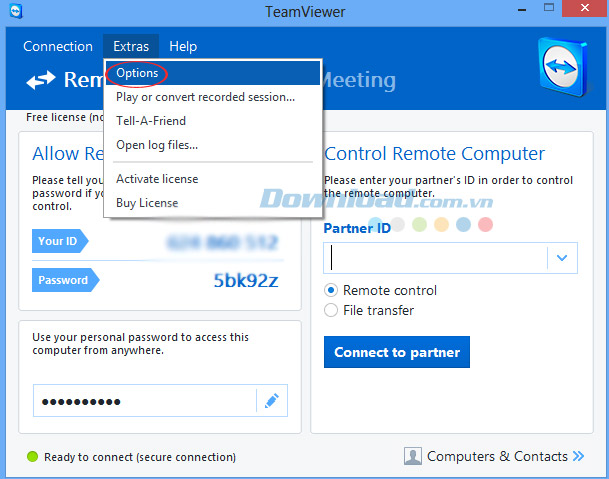Click the blue Password label

point(65,280)
